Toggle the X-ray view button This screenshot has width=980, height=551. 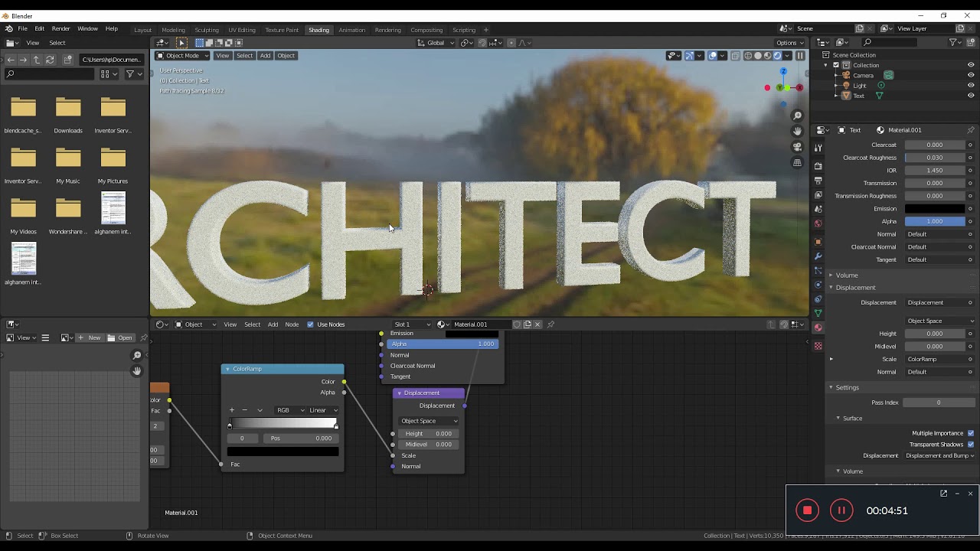point(735,55)
